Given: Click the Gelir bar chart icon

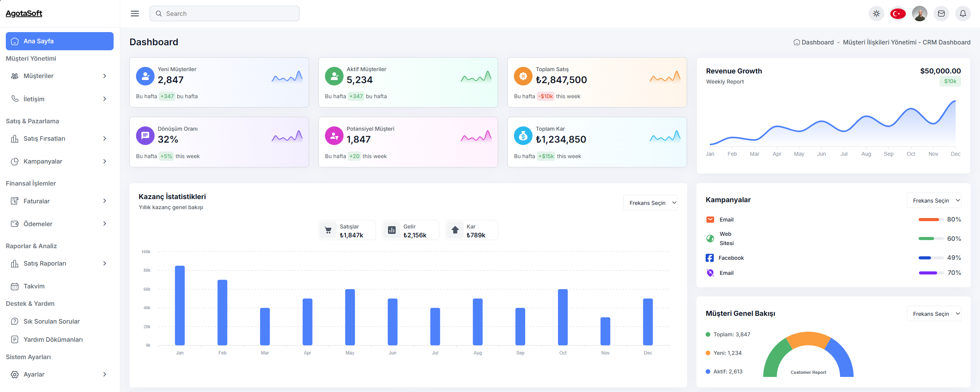Looking at the screenshot, I should pyautogui.click(x=392, y=230).
